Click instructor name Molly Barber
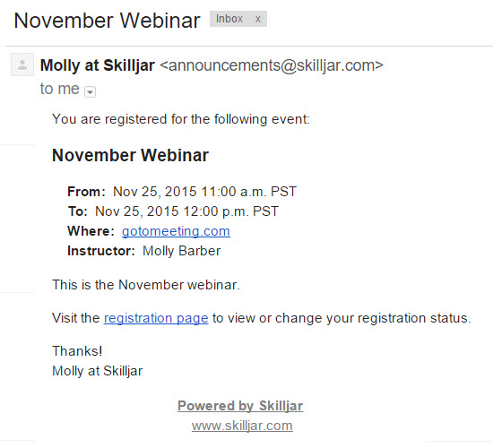Viewport: 493px width, 448px height. (x=181, y=251)
